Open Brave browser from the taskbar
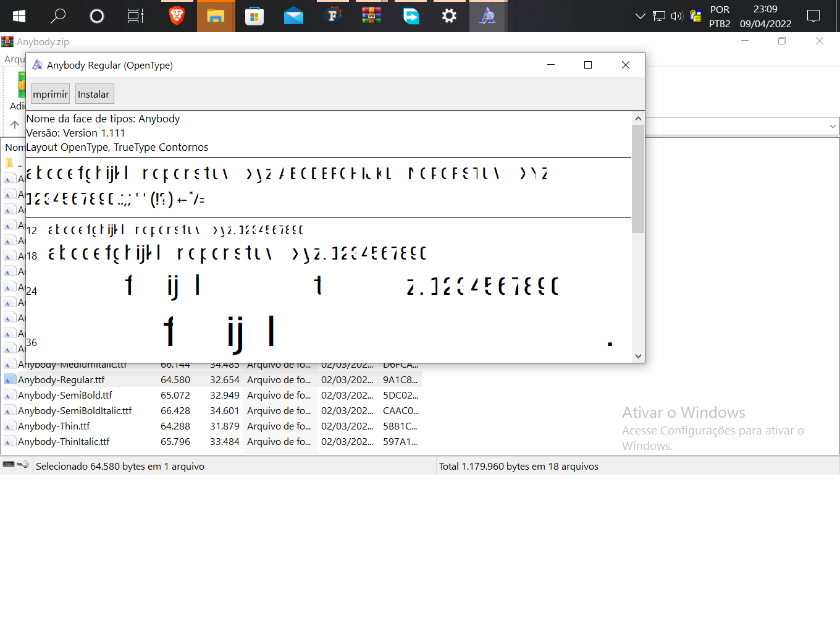Screen dimensions: 840x618 point(177,16)
